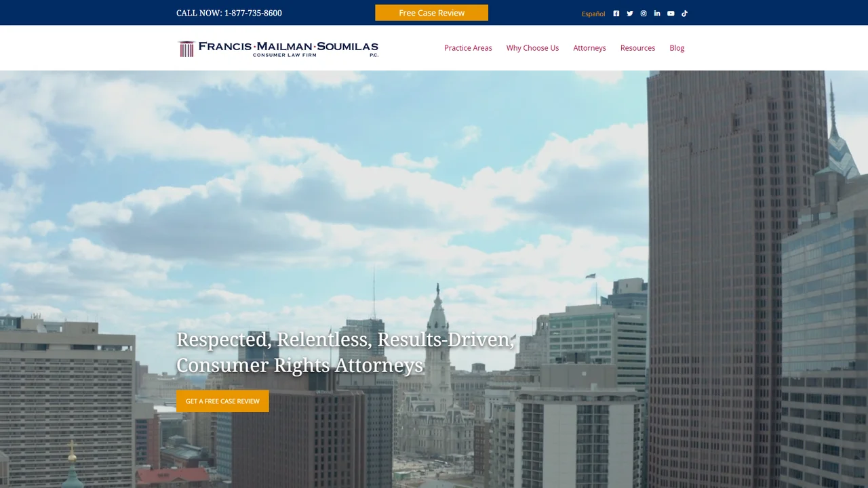The width and height of the screenshot is (868, 488).
Task: Open the Instagram icon in top bar
Action: point(644,14)
